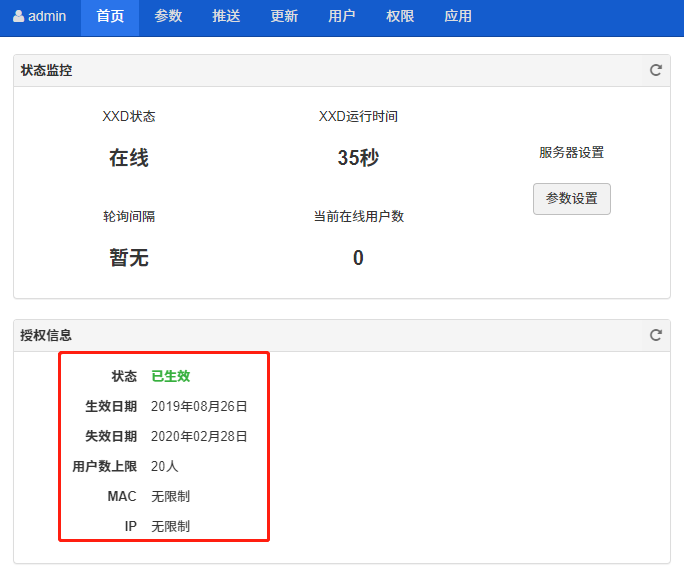Screen dimensions: 684x581
Task: Click the admin username label
Action: (47, 17)
